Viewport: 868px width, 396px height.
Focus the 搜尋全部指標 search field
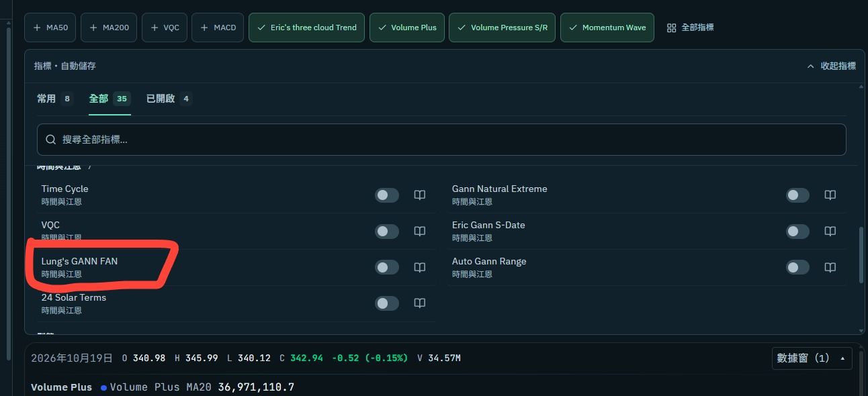click(x=441, y=140)
